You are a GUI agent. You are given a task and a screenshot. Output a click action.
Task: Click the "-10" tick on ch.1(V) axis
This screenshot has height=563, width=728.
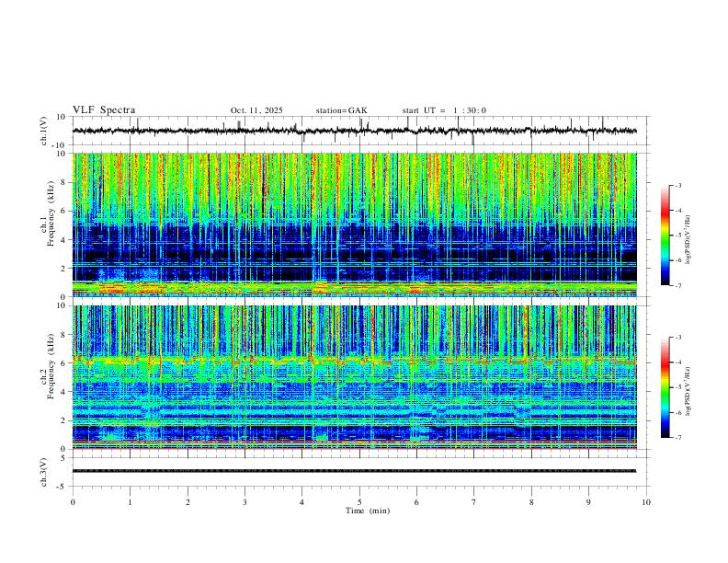60,145
